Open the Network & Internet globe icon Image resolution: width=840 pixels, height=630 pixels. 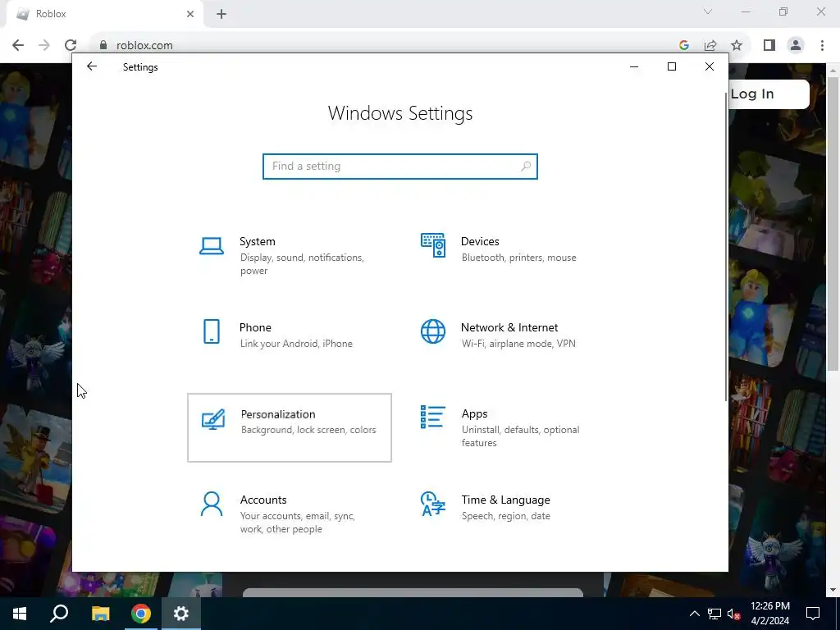point(433,331)
